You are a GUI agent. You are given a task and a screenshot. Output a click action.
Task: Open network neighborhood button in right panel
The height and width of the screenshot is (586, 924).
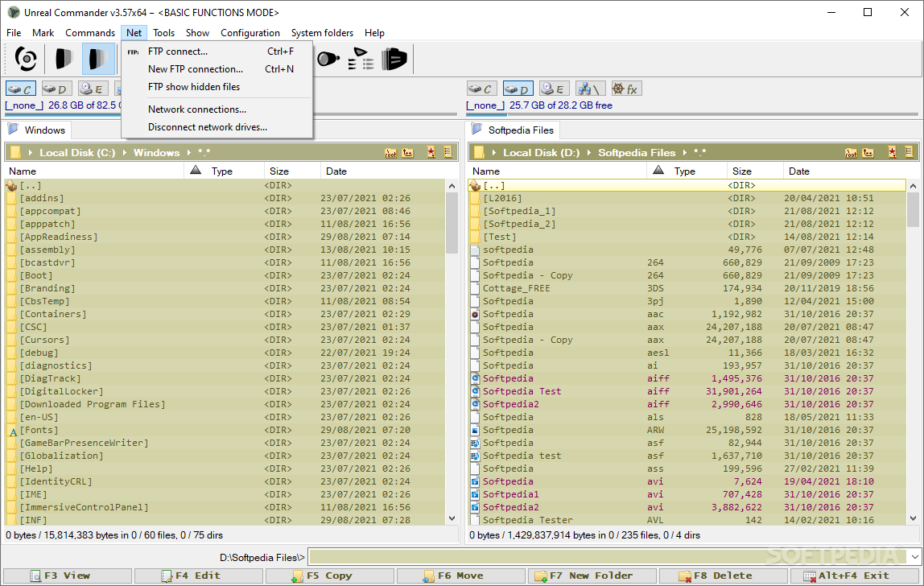tap(590, 89)
